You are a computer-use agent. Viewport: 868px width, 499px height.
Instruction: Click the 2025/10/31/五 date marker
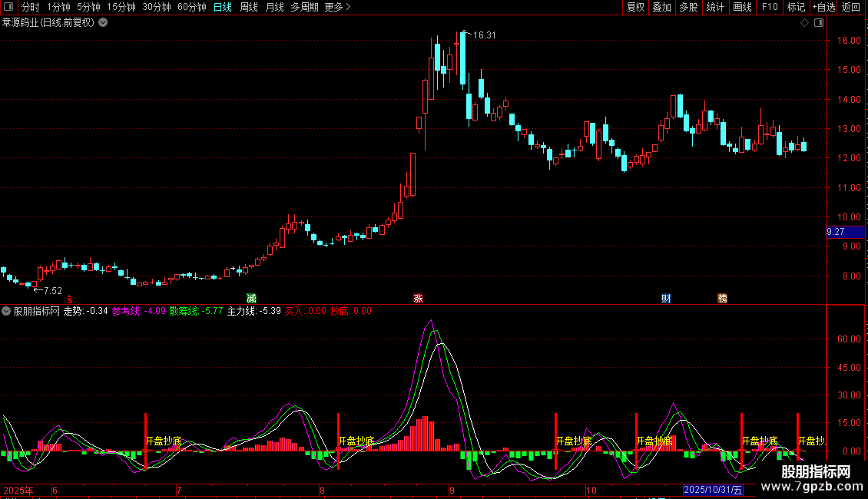713,490
